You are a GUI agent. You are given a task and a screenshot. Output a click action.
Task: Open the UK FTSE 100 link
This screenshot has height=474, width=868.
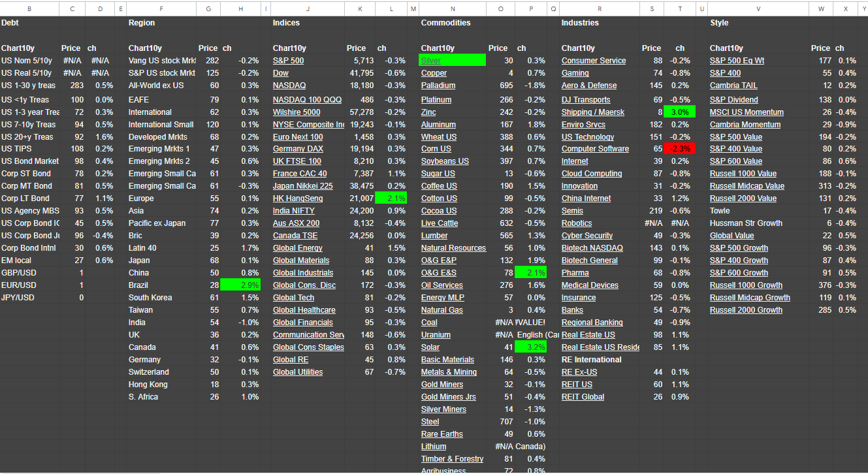tap(297, 161)
